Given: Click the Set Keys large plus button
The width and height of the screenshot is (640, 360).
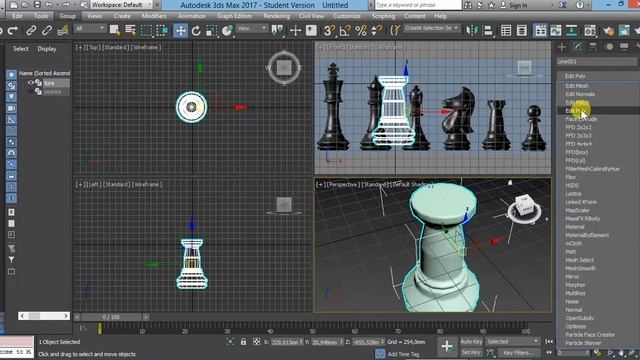Looking at the screenshot, I should [x=447, y=347].
